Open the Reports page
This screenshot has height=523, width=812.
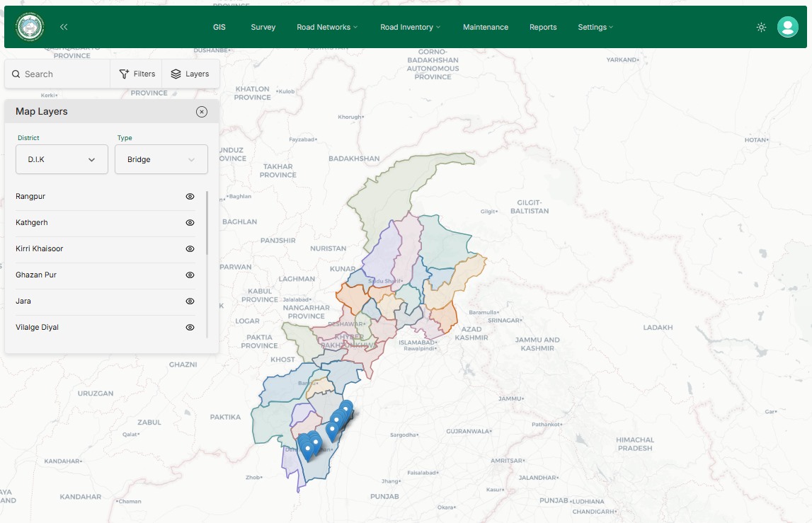click(543, 27)
